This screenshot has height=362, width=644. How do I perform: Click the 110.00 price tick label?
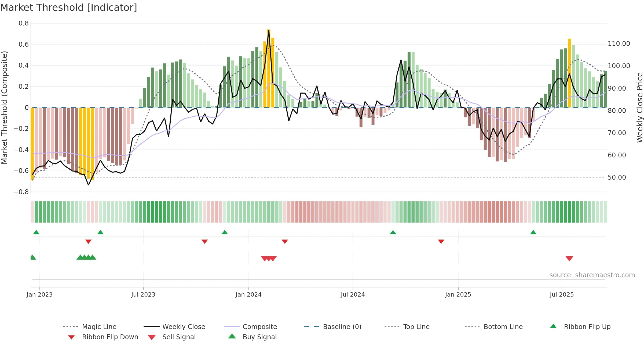[x=619, y=43]
